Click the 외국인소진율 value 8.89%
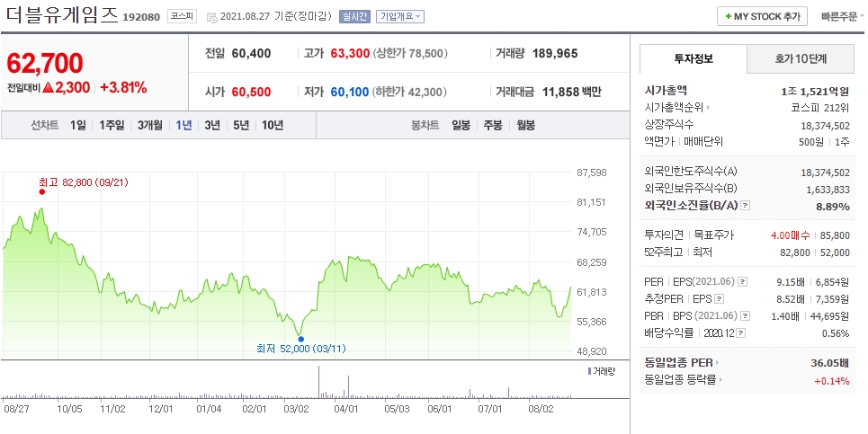The width and height of the screenshot is (868, 434). pyautogui.click(x=833, y=207)
